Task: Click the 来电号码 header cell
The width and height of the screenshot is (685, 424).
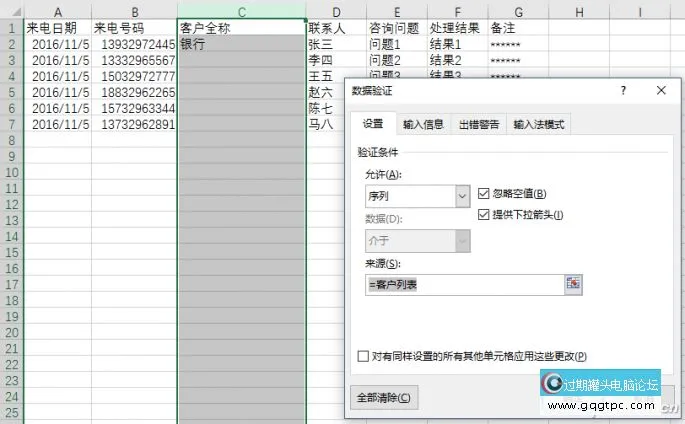Action: [x=134, y=28]
